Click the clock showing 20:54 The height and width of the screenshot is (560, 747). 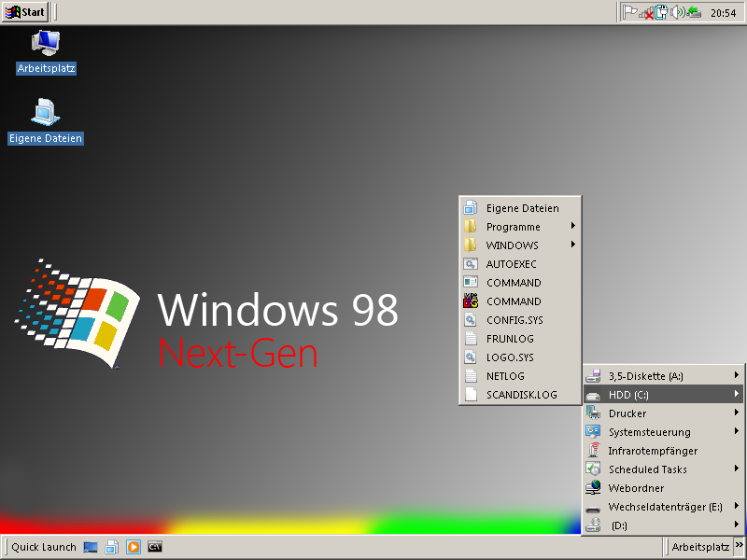click(723, 13)
